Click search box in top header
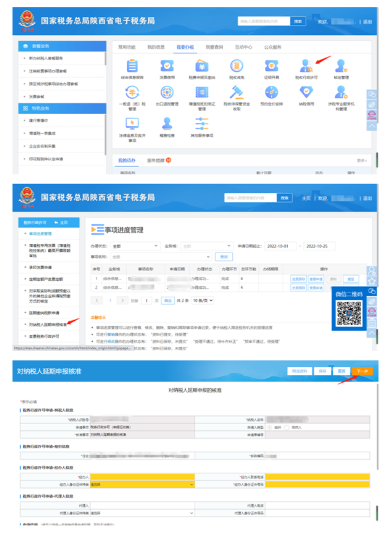 tap(264, 21)
